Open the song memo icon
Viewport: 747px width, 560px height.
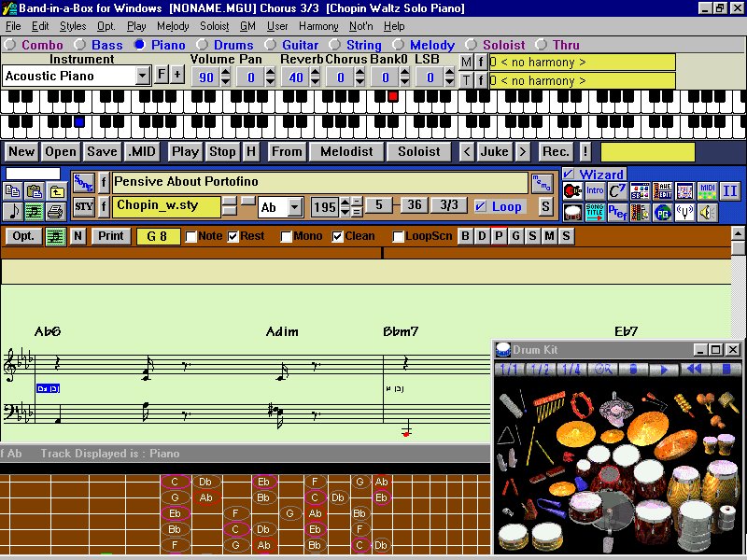coord(542,183)
